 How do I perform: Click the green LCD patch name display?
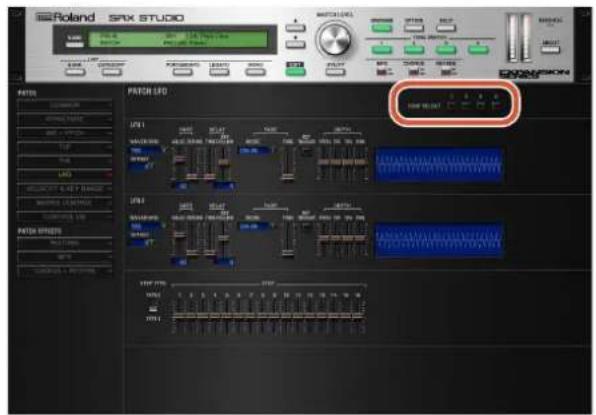(178, 40)
